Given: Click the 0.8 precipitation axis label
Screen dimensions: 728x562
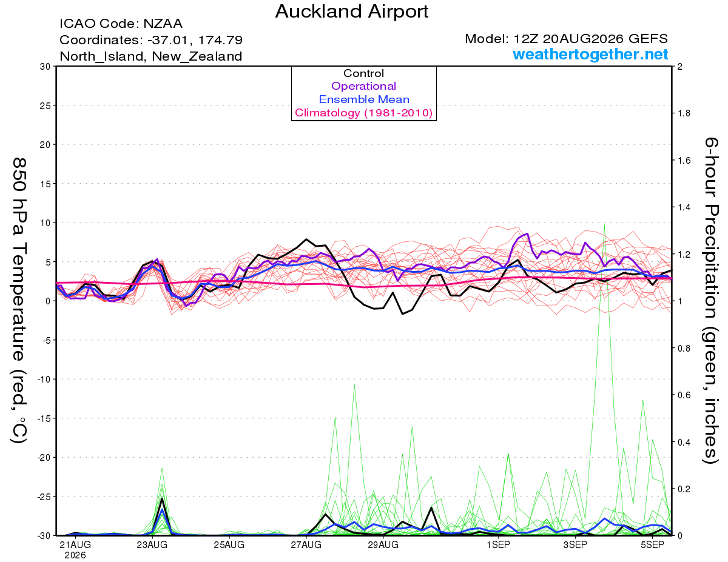Looking at the screenshot, I should click(683, 348).
